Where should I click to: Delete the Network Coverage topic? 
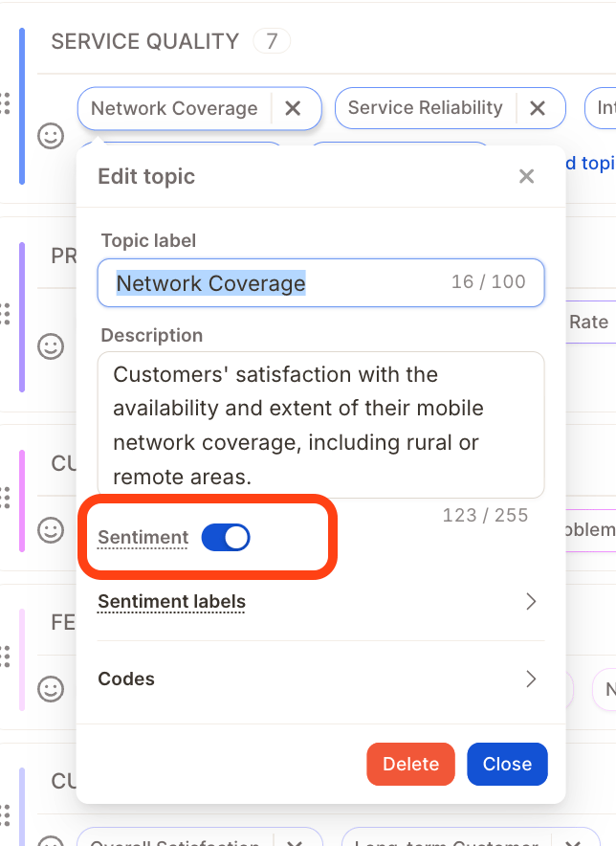410,764
